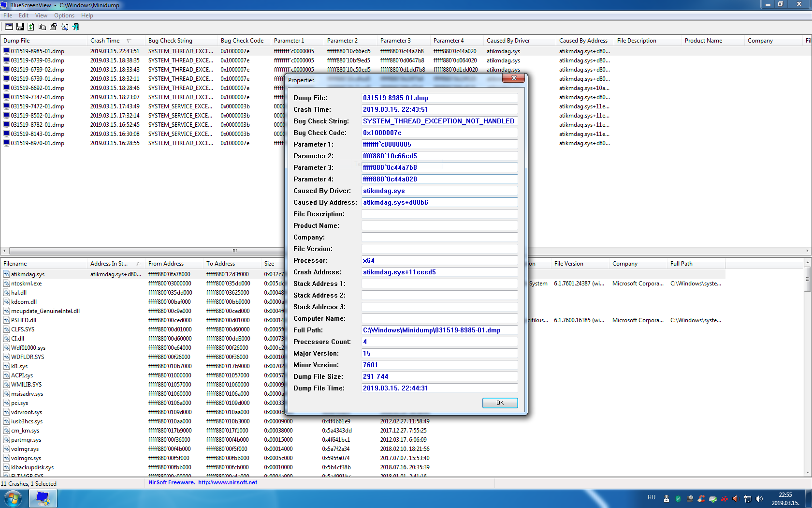This screenshot has width=812, height=508.
Task: Open the Edit menu
Action: click(x=24, y=15)
